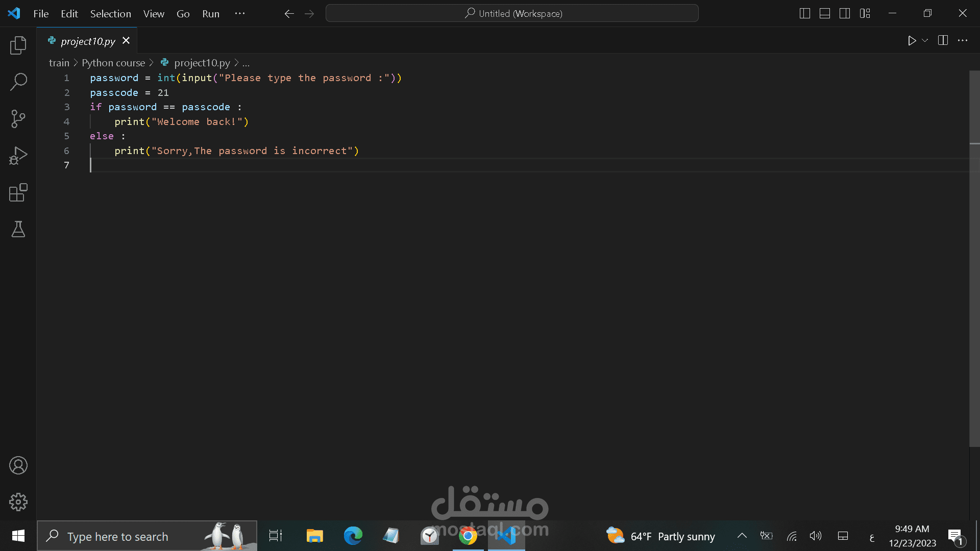Open the notification center icon
Screen dimensions: 980x551
(x=956, y=537)
